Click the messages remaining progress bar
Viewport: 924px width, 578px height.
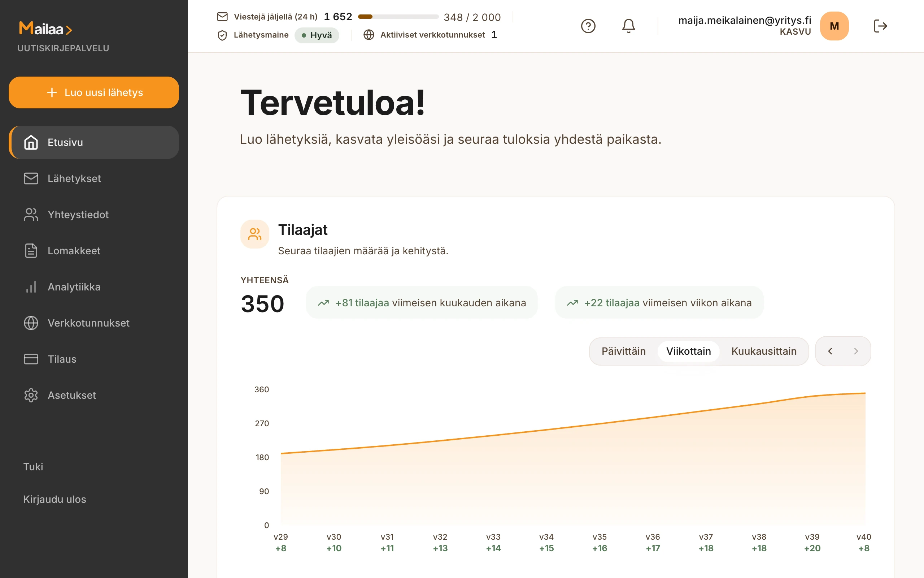coord(398,17)
